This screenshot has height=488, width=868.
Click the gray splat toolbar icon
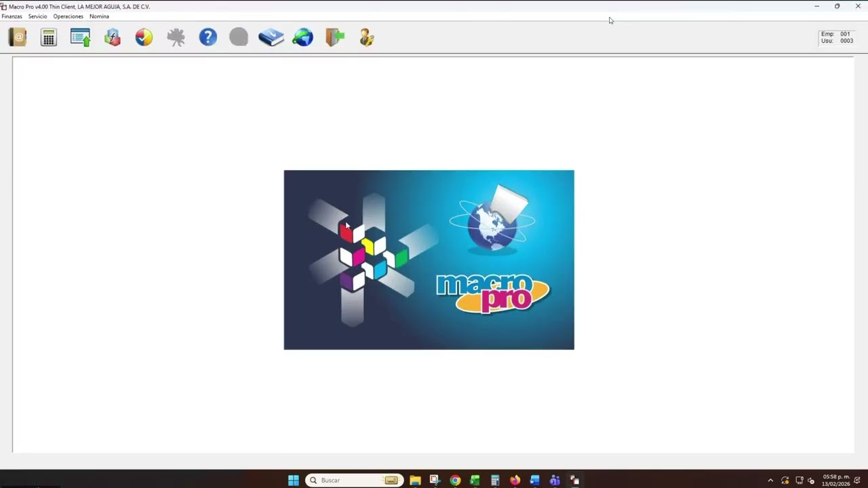[x=176, y=37]
